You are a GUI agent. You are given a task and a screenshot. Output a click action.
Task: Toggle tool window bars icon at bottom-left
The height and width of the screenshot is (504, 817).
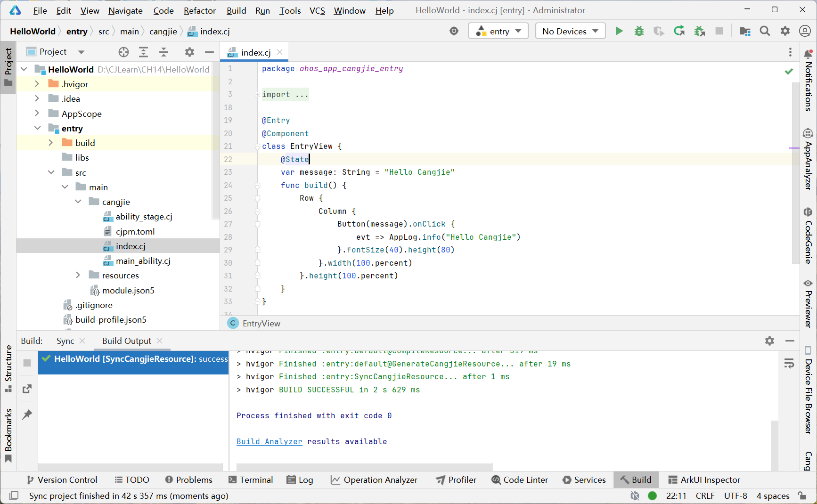[x=14, y=496]
